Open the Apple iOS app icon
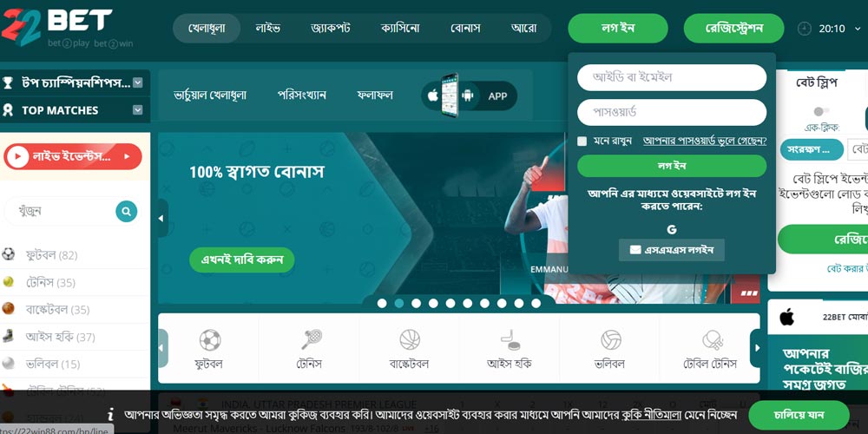Viewport: 868px width, 434px height. point(433,95)
